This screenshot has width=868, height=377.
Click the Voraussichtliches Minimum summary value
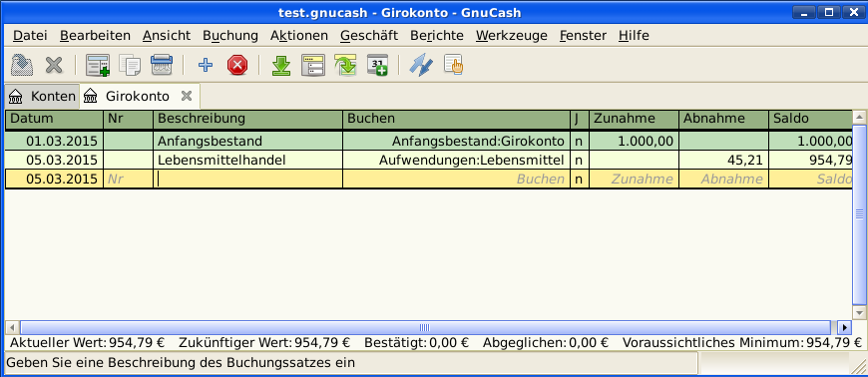point(834,343)
